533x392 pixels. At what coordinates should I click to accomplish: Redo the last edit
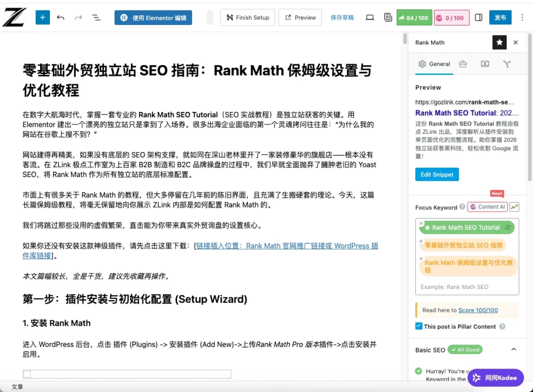pos(79,17)
